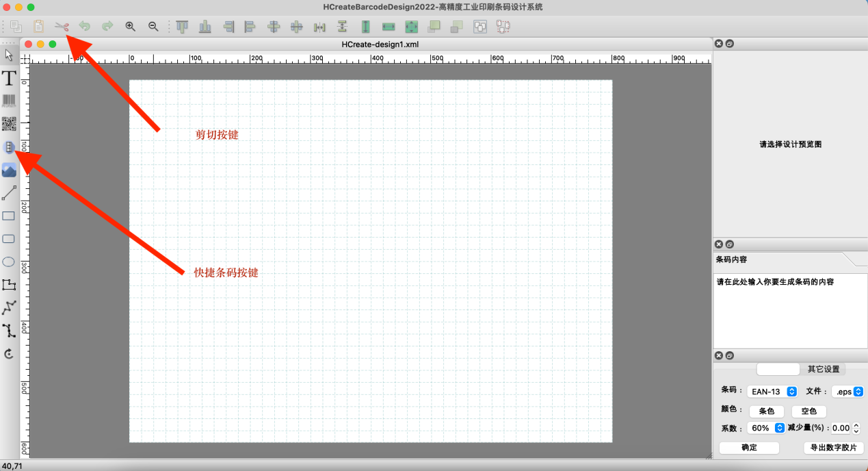Select the arrow pointer tool
The image size is (868, 471).
point(9,55)
